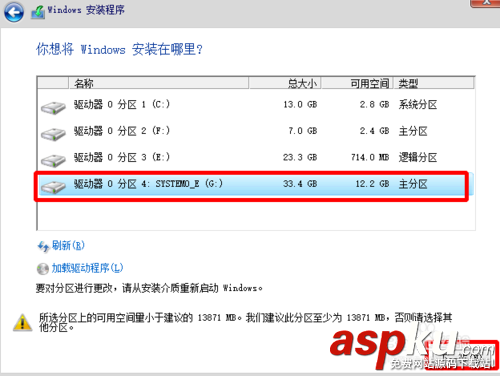The width and height of the screenshot is (500, 376).
Task: Click the 13871 MB space warning message
Action: coord(245,322)
